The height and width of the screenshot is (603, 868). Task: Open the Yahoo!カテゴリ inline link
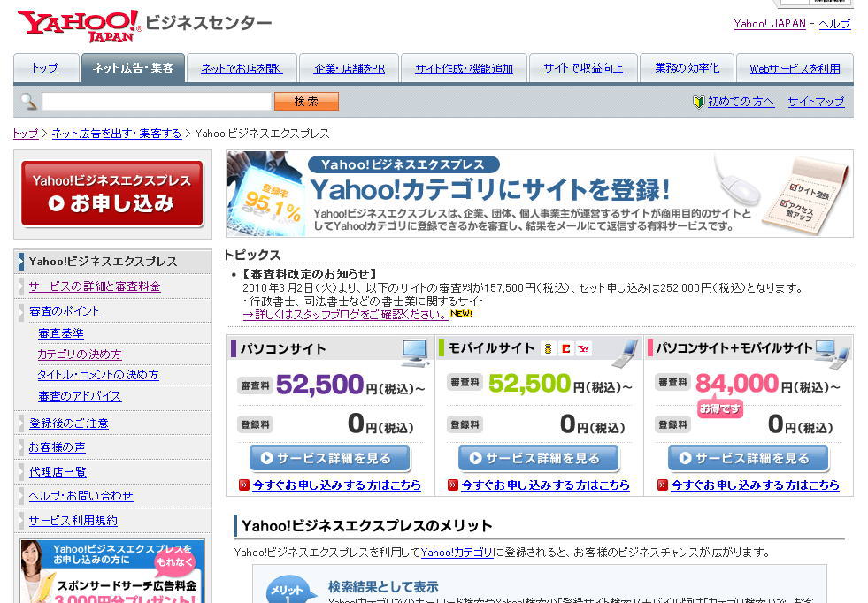click(x=457, y=552)
